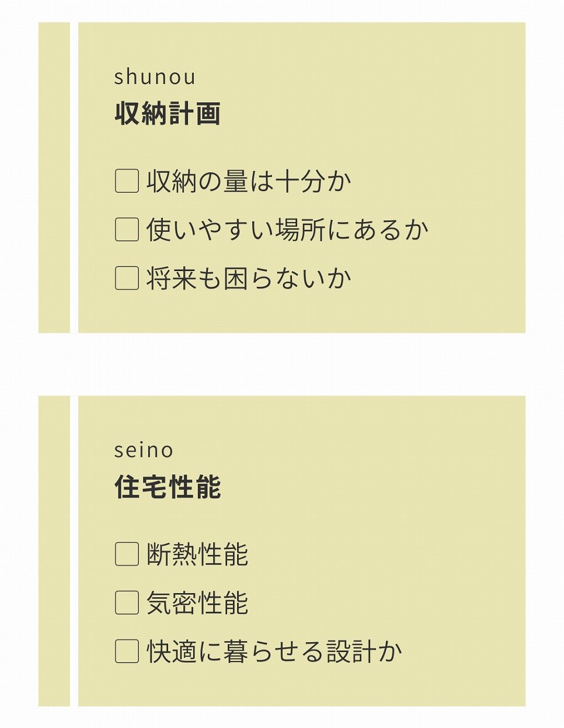Click the shunou subtitle text
Viewport: 564px width, 728px height.
(155, 77)
